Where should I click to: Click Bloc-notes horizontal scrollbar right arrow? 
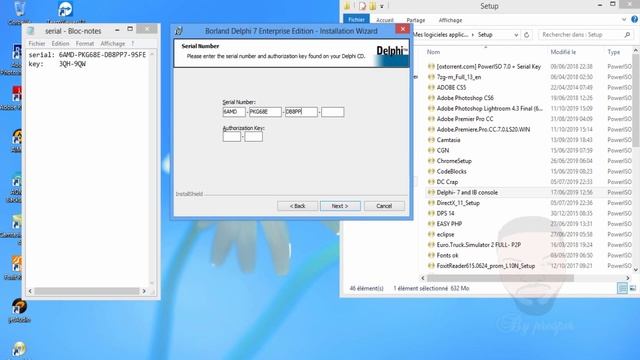tap(144, 291)
